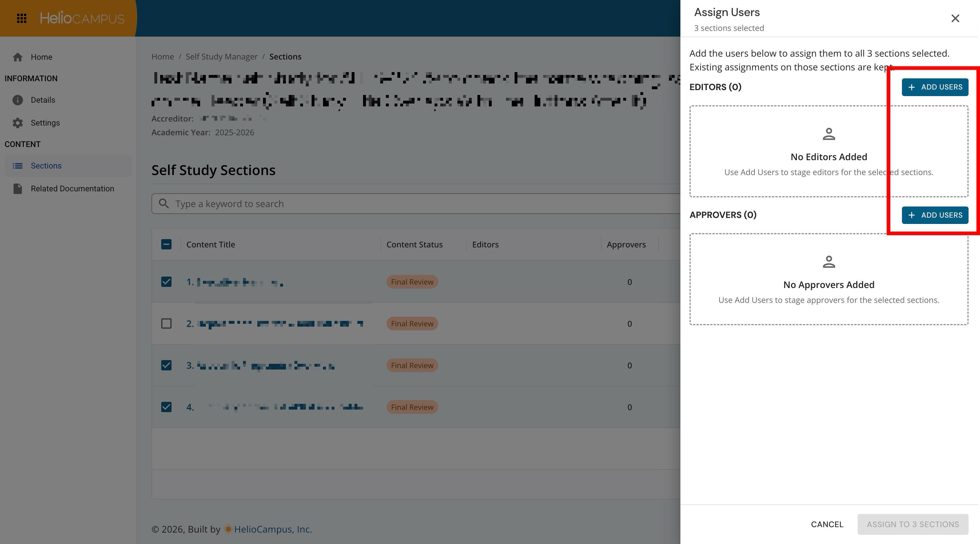This screenshot has height=544, width=980.
Task: Click the EDITORS (0) heading
Action: [715, 87]
